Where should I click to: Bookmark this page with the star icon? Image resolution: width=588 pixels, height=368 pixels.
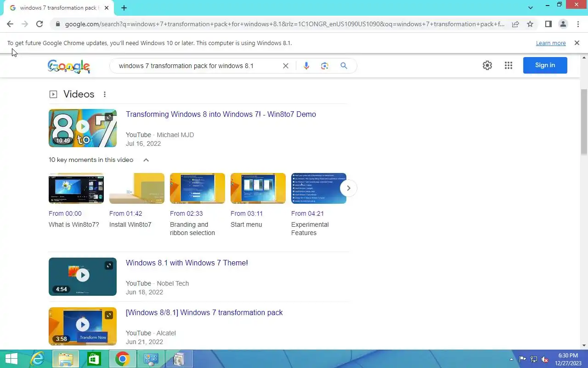pyautogui.click(x=530, y=24)
